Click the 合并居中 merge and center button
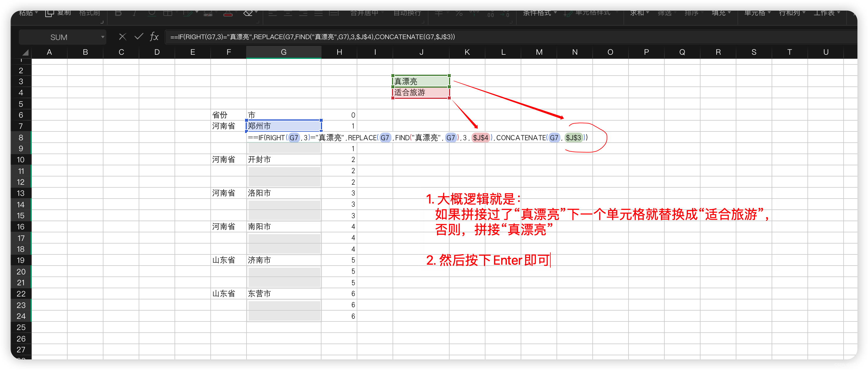This screenshot has width=868, height=370. point(364,13)
